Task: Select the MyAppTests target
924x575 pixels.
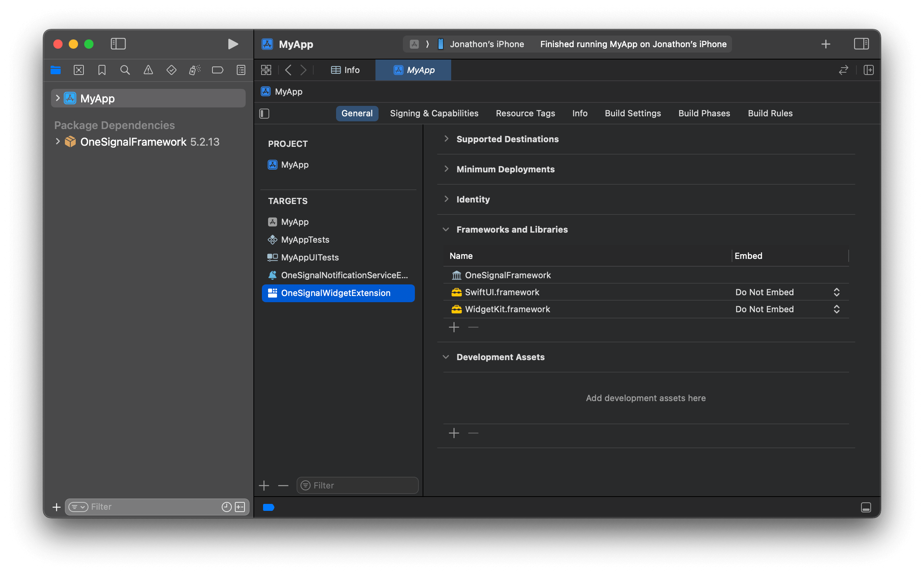Action: 338,240
